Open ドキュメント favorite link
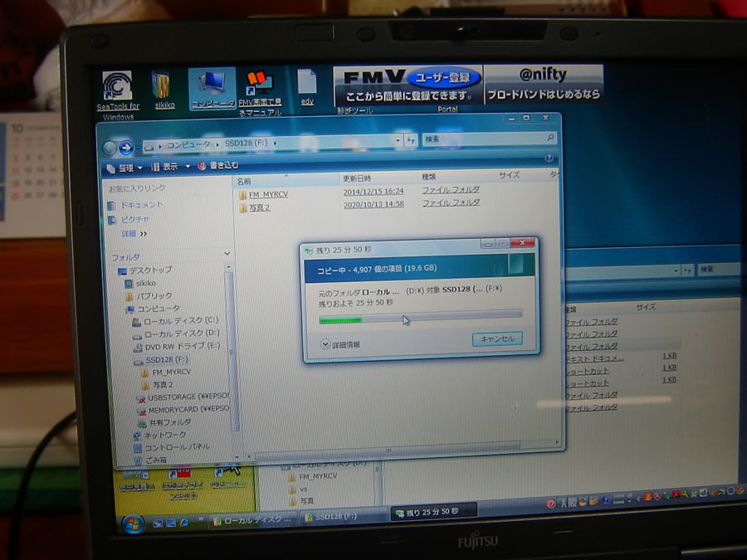 (x=136, y=205)
